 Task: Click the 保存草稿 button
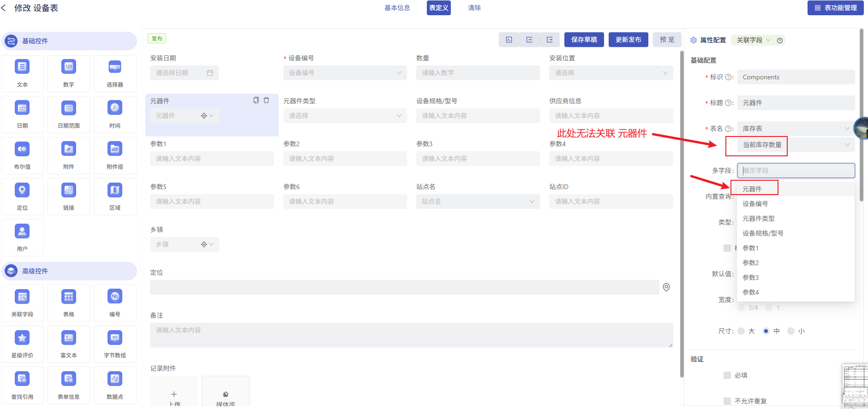[584, 40]
